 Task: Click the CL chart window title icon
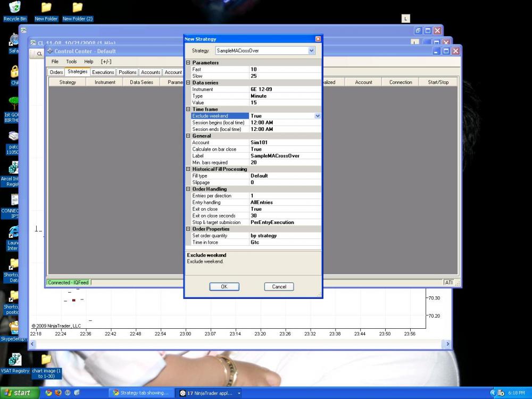[33, 43]
